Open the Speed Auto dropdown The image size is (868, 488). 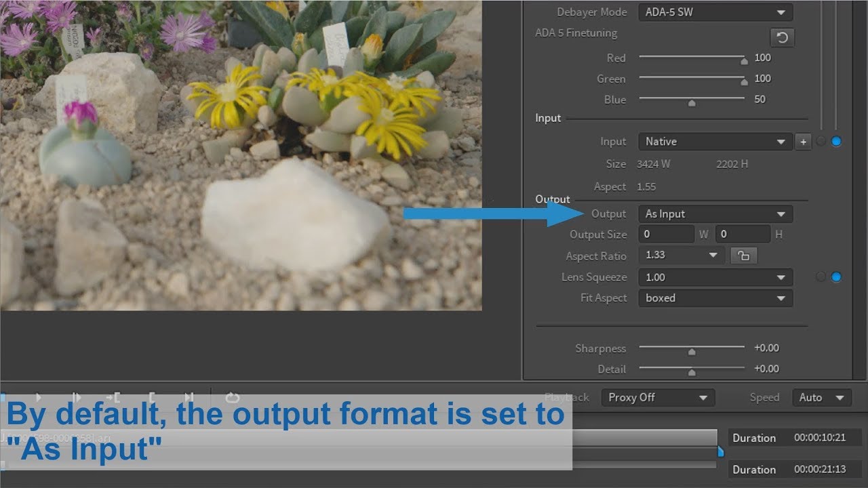tap(822, 398)
